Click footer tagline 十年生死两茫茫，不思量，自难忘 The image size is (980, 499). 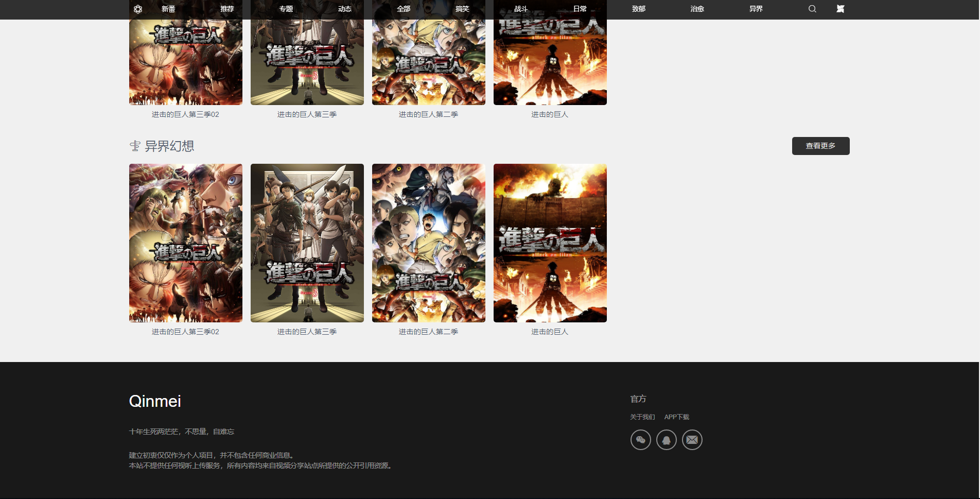click(181, 432)
